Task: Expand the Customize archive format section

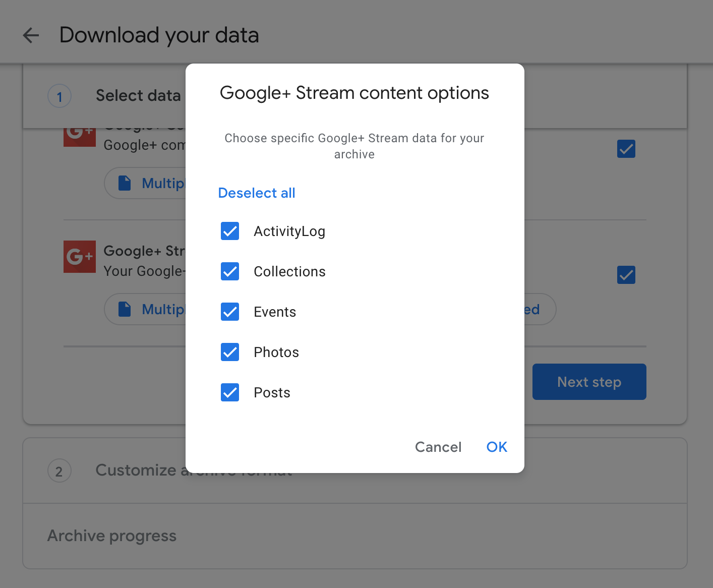Action: (355, 471)
